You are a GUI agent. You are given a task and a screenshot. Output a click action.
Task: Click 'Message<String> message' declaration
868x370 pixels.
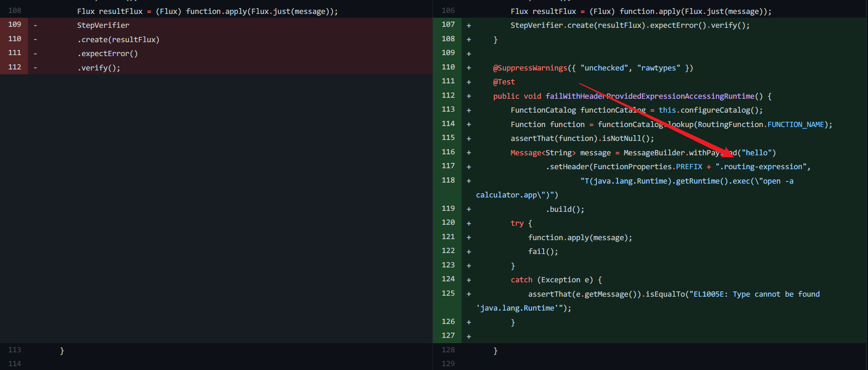[x=561, y=152]
